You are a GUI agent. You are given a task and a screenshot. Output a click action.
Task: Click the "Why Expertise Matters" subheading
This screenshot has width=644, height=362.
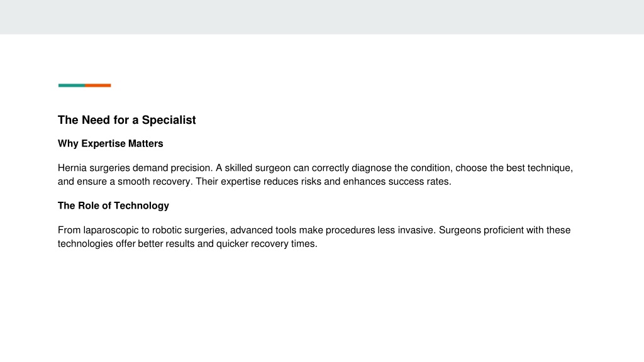[111, 144]
